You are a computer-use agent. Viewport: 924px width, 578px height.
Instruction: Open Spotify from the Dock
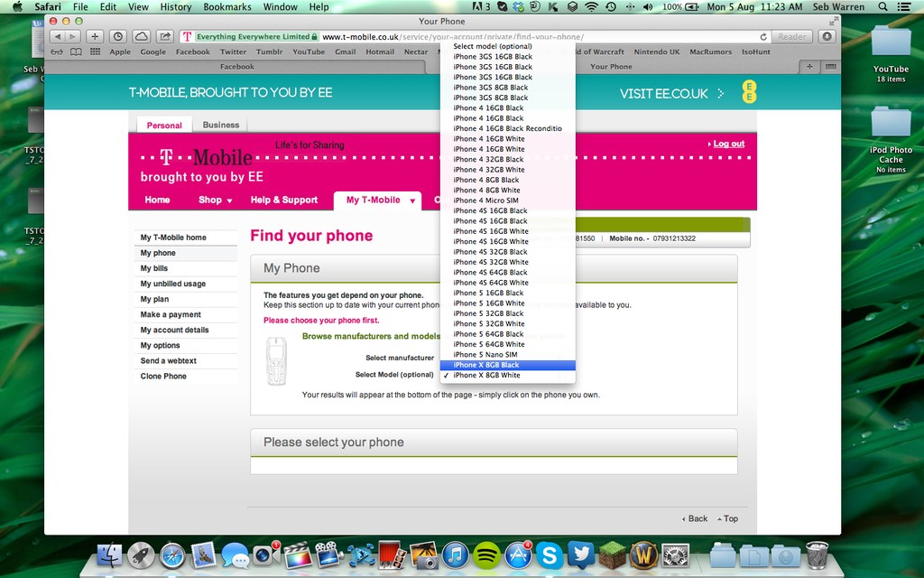pos(486,555)
